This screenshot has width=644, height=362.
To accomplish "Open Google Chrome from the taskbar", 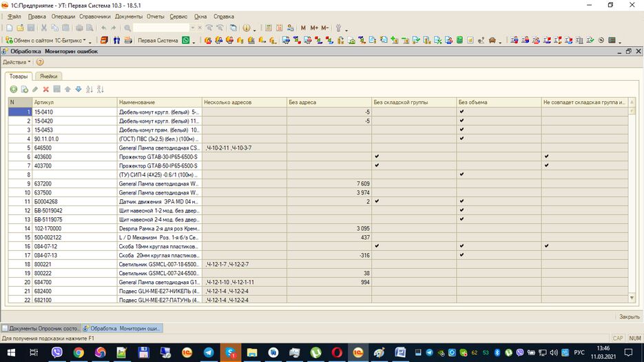I will pyautogui.click(x=79, y=352).
